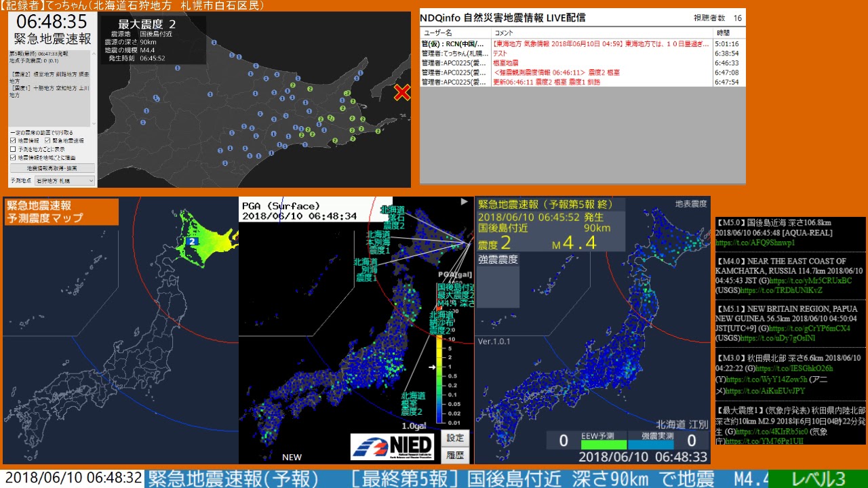Click the ユーザー名 column header
Viewport: 868px width, 488px height.
438,33
